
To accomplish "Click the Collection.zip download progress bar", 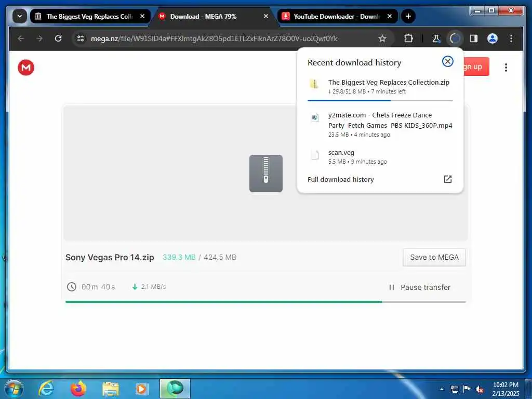I will click(x=380, y=100).
